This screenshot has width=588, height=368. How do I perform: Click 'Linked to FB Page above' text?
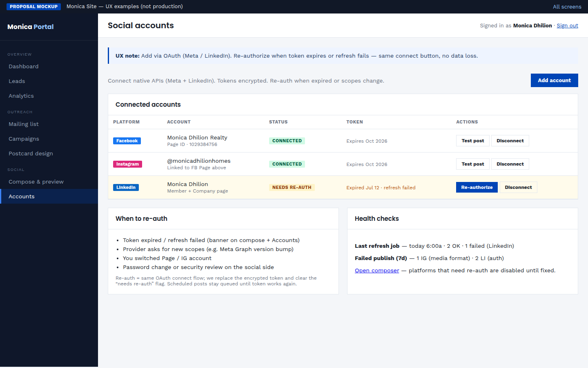pos(196,168)
